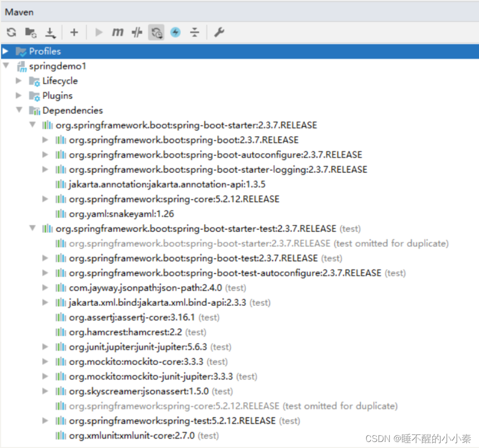
Task: Toggle Show Dependencies refresh-clock icon
Action: (x=156, y=33)
